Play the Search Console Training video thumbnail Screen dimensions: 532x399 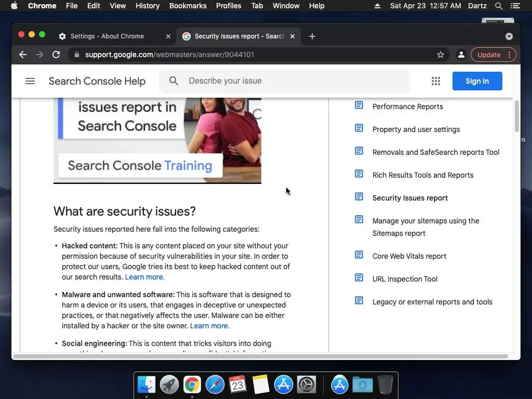click(x=157, y=140)
